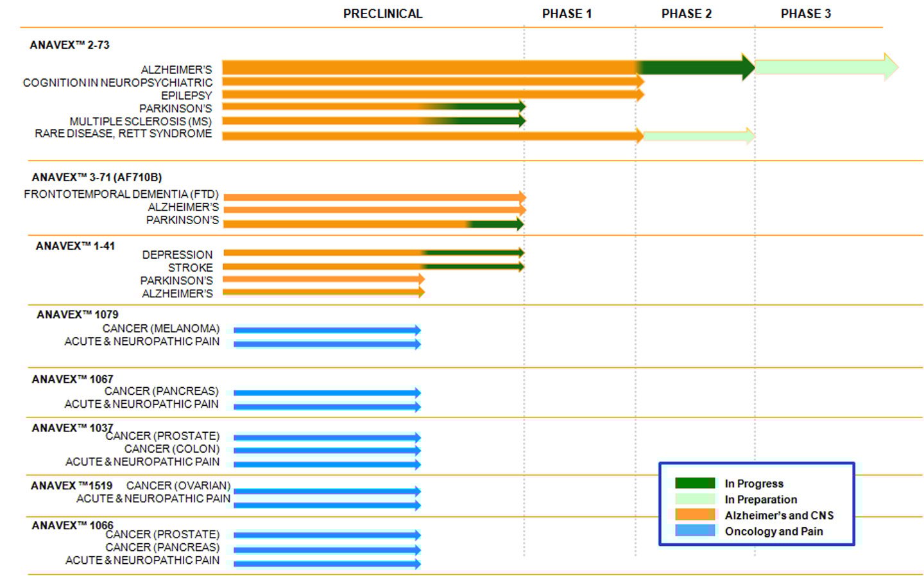
Task: Click the ANAVEX 3-71 (AF710B) group heading
Action: pyautogui.click(x=96, y=177)
